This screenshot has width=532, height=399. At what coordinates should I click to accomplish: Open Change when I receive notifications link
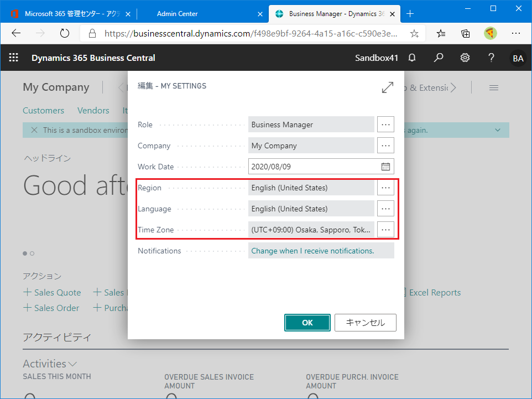click(x=312, y=251)
